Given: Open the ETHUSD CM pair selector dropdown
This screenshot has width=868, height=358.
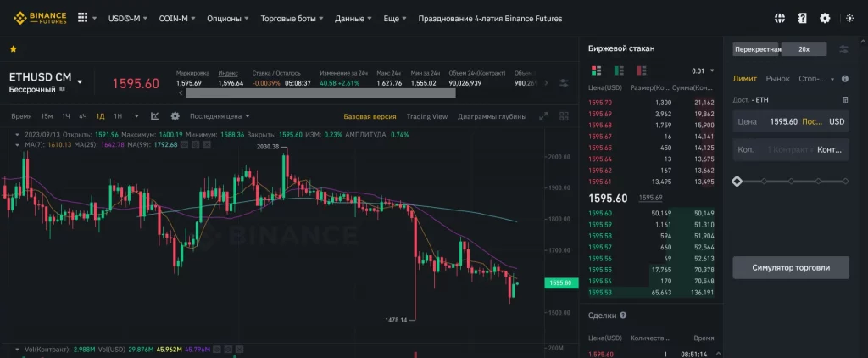Looking at the screenshot, I should coord(80,82).
